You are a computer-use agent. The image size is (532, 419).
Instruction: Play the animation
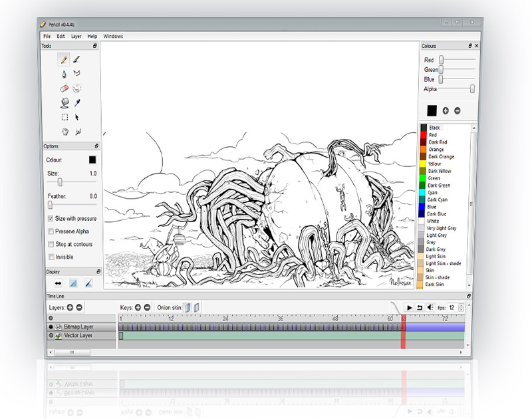click(410, 308)
